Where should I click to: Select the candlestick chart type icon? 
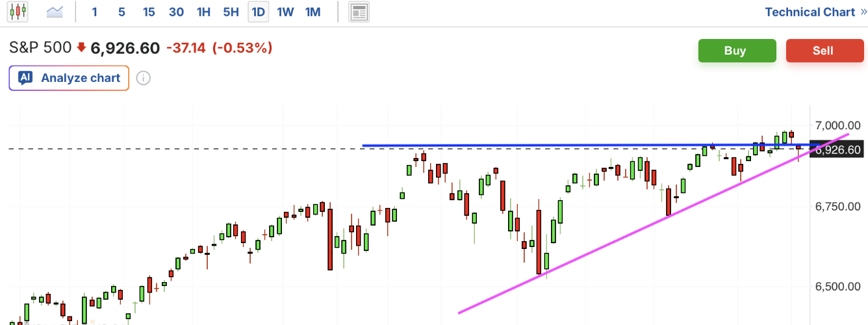click(x=18, y=12)
